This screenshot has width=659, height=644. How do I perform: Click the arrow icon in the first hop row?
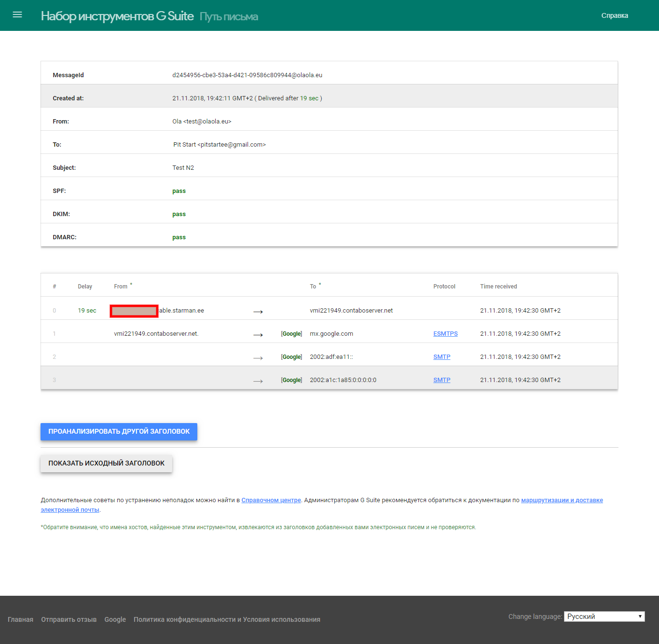click(258, 312)
